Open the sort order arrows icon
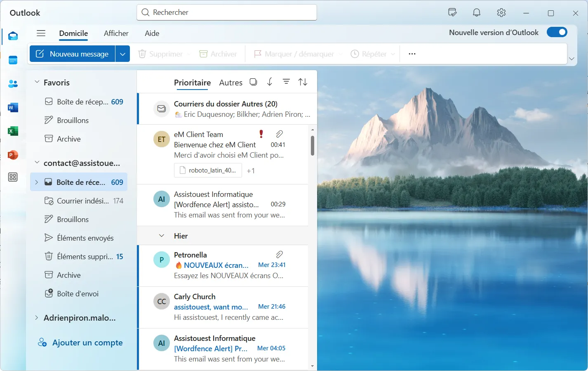 [x=303, y=82]
